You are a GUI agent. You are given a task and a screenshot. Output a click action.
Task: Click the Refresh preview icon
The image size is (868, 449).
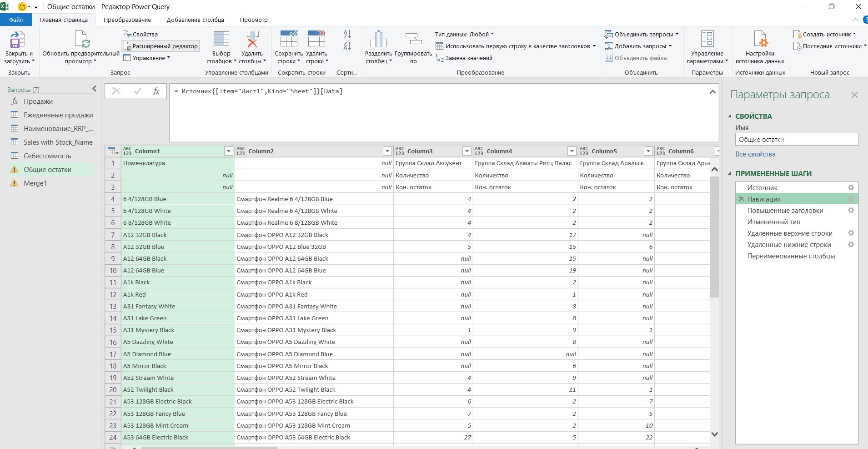[x=82, y=40]
